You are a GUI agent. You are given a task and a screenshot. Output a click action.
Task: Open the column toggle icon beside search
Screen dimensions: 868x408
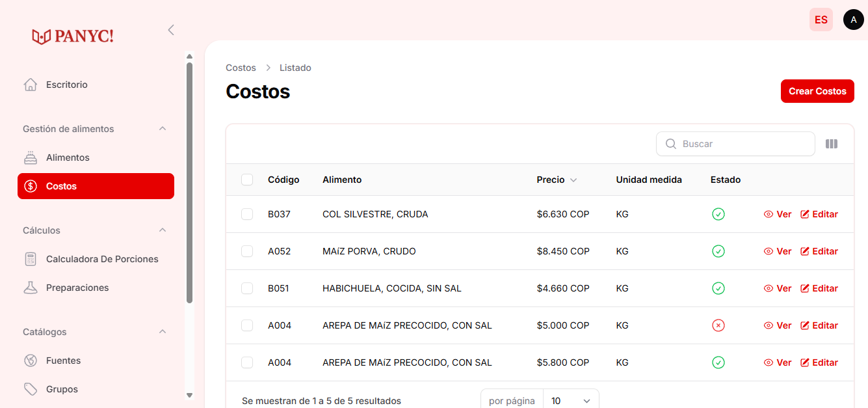[831, 144]
